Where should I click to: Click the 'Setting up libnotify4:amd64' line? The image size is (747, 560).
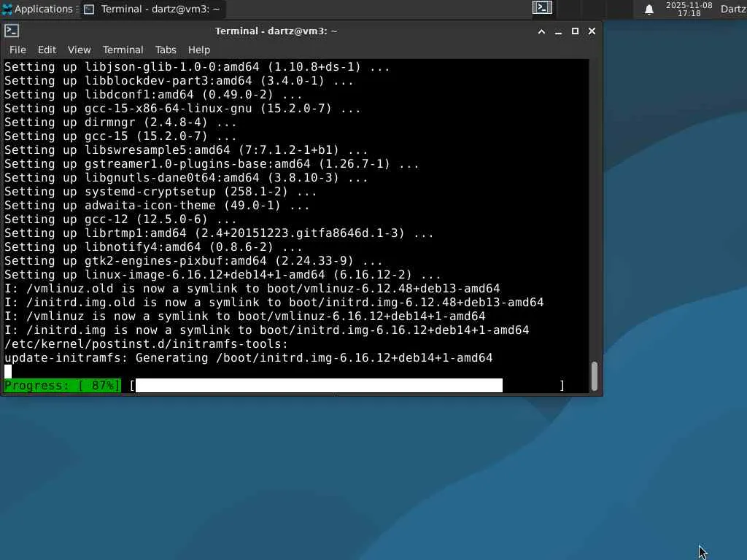(x=153, y=246)
